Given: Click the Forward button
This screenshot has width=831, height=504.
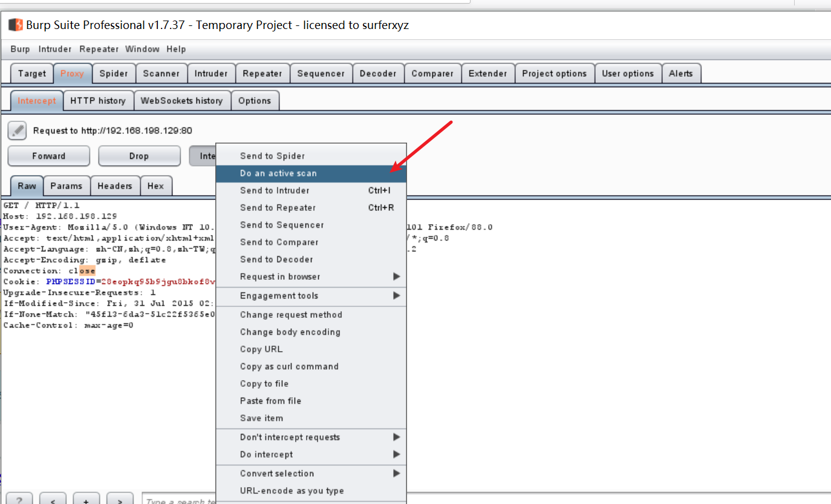Looking at the screenshot, I should point(48,156).
